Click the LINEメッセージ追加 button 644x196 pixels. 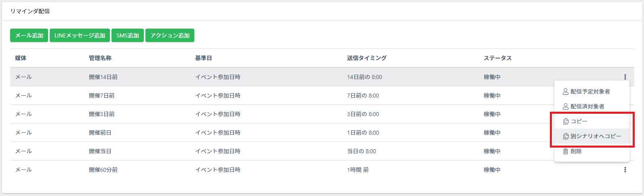click(80, 35)
